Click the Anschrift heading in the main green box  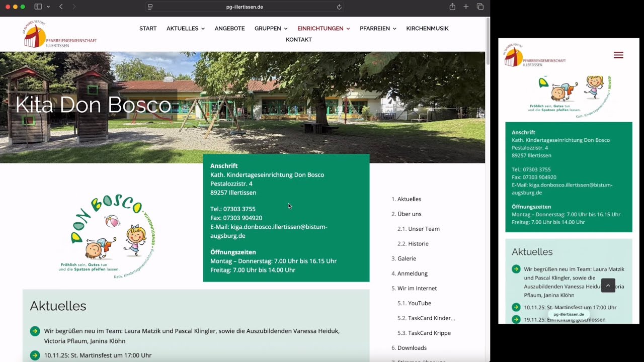[x=224, y=165]
